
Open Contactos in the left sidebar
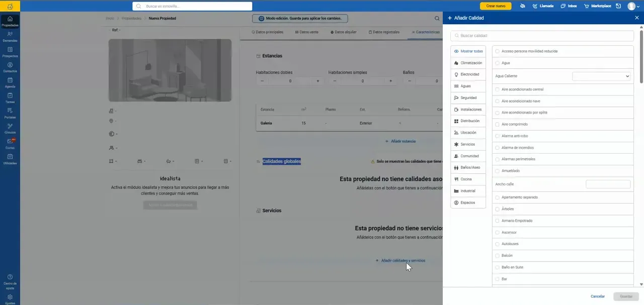[x=10, y=67]
